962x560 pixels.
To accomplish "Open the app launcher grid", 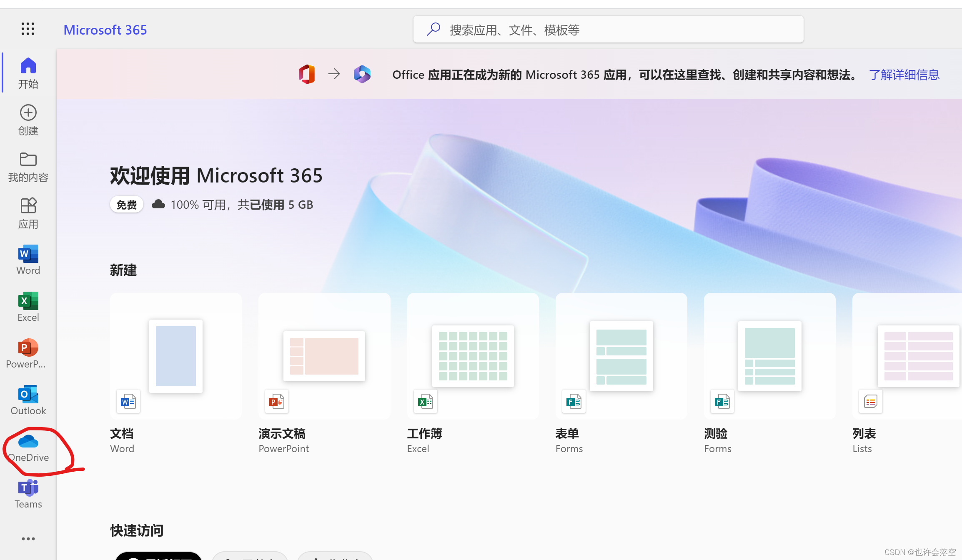I will (28, 29).
